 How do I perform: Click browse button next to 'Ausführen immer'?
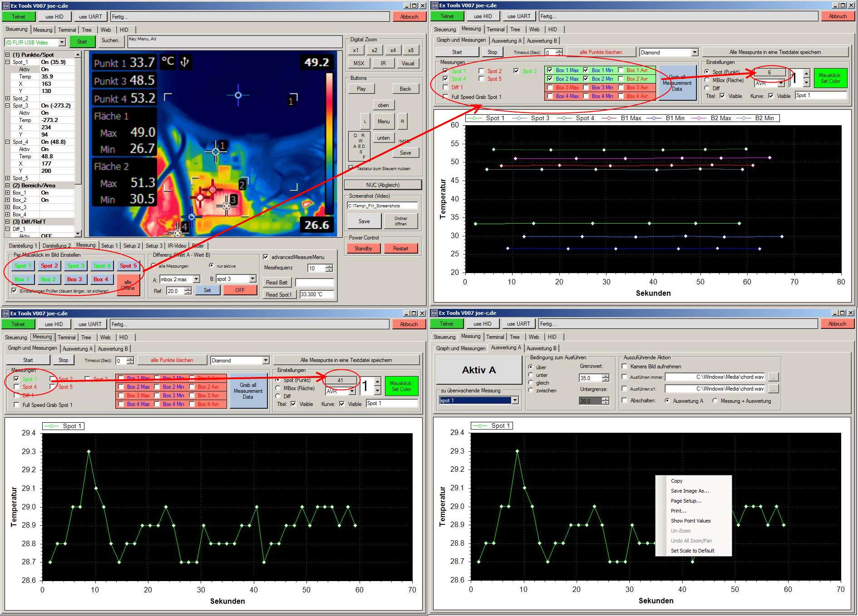(774, 377)
